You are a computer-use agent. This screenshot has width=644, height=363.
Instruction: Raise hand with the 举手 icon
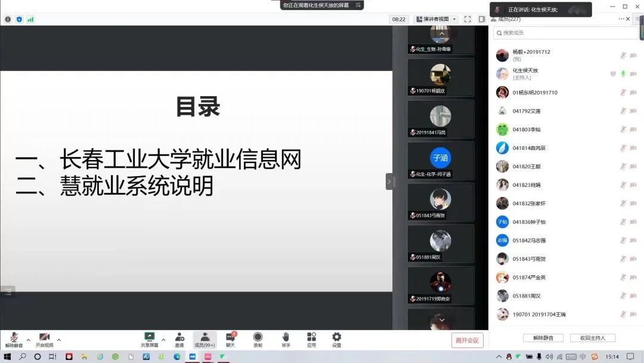point(286,339)
